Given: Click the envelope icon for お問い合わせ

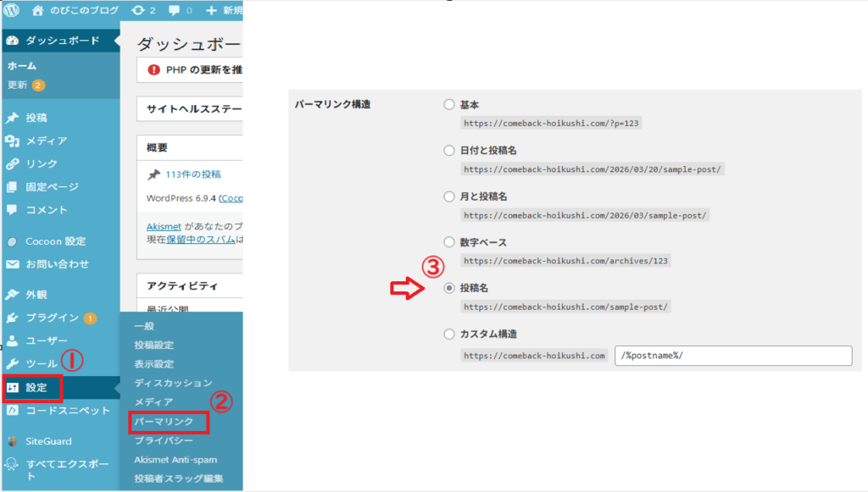Looking at the screenshot, I should click(12, 264).
